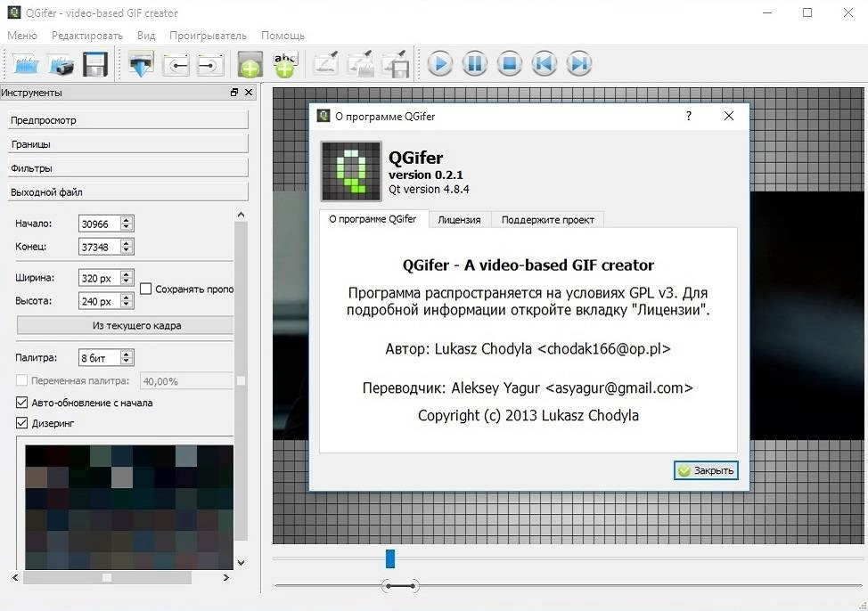Click the extract GIF blue-arrow icon

pyautogui.click(x=141, y=64)
